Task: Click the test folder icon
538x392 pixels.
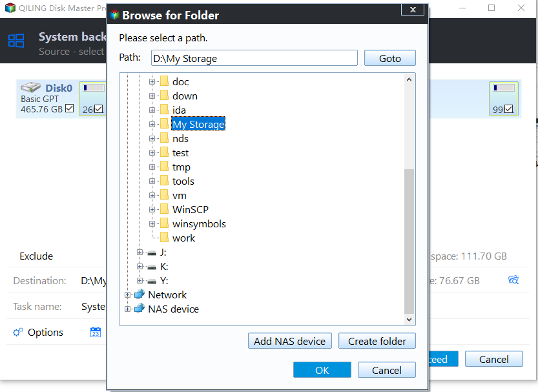Action: pos(164,152)
